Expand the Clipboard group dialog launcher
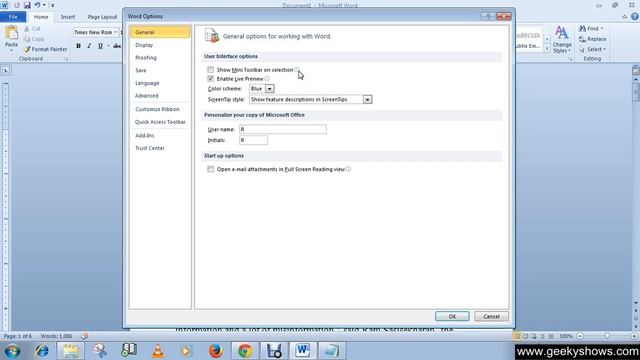This screenshot has height=360, width=640. point(66,59)
